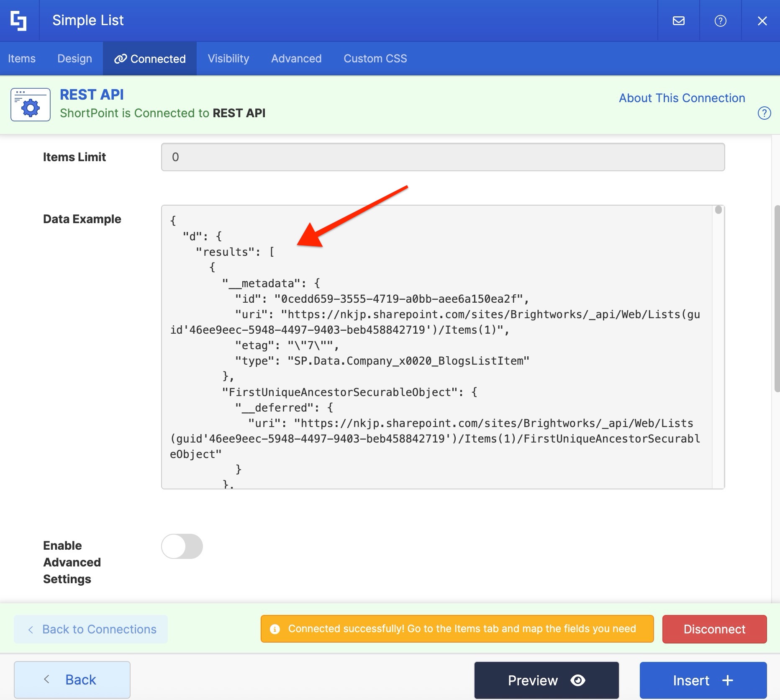
Task: Click the Items Limit label
Action: [x=74, y=157]
